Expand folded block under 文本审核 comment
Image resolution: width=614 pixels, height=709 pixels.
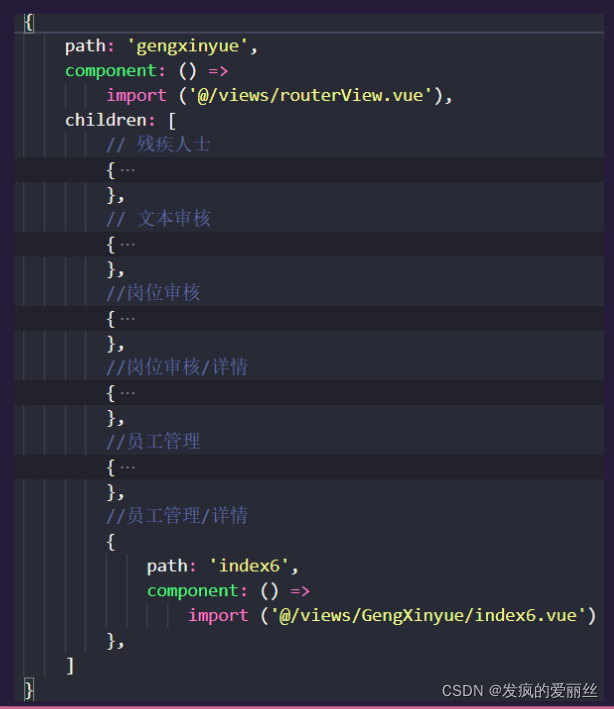[x=128, y=245]
